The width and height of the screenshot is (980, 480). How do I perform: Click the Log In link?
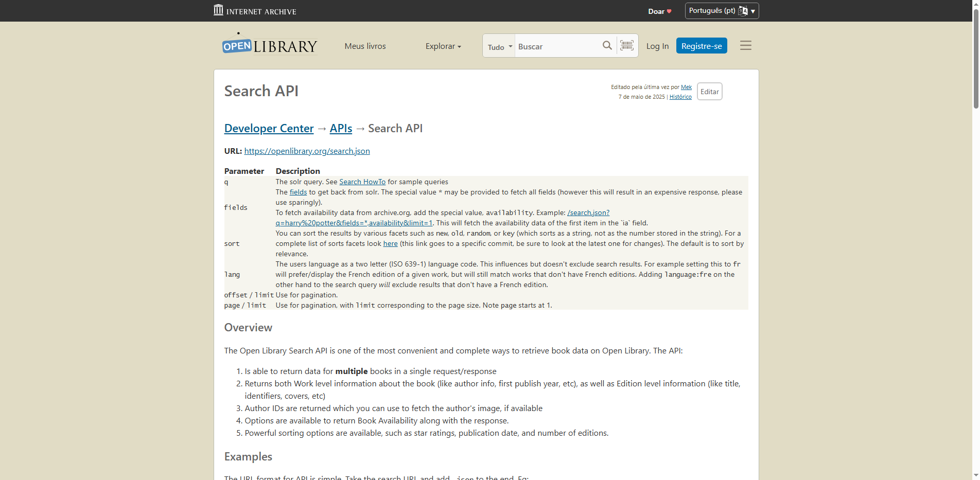tap(657, 46)
